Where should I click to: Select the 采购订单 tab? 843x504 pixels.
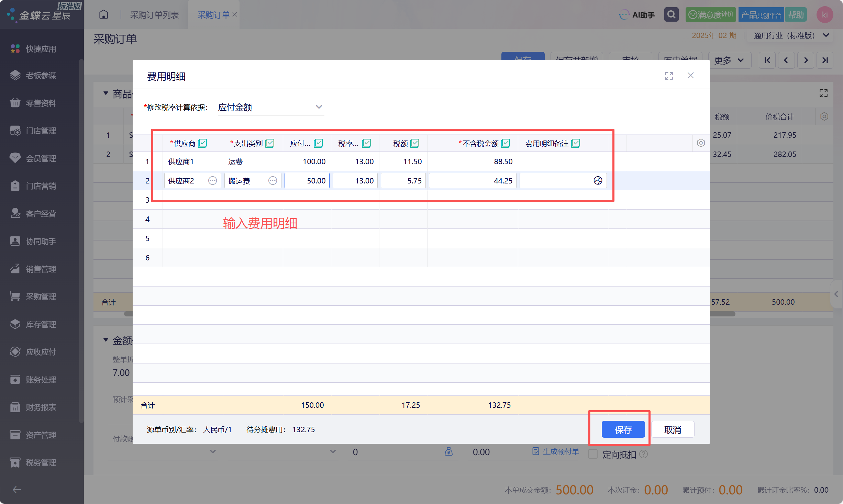click(x=213, y=15)
